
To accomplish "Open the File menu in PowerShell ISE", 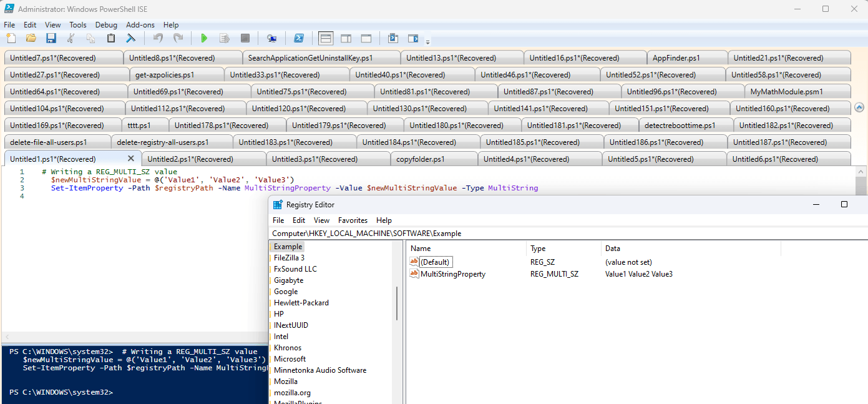I will click(x=9, y=25).
